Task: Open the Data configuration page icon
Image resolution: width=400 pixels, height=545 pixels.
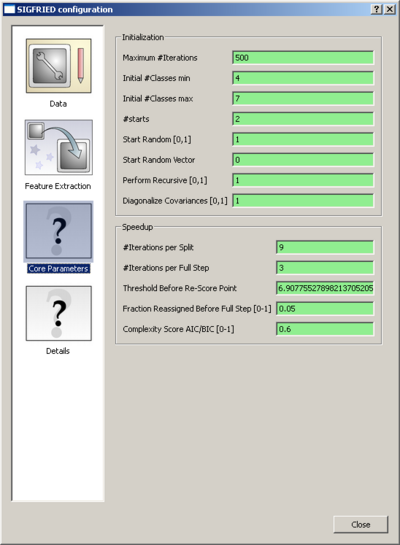Action: click(x=58, y=66)
